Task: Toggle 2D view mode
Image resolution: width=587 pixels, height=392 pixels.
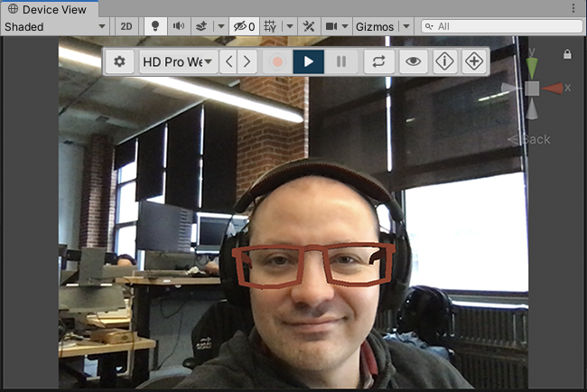Action: coord(126,26)
